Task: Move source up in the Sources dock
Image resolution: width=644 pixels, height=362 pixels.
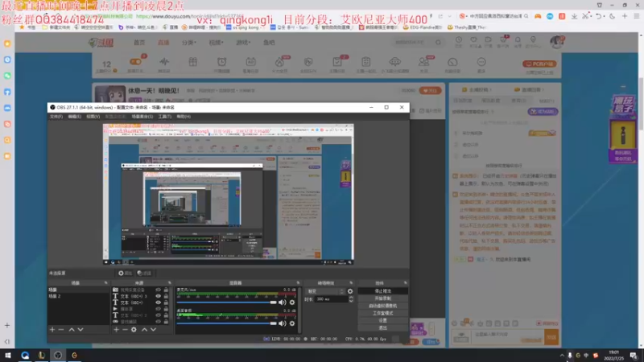Action: (145, 330)
